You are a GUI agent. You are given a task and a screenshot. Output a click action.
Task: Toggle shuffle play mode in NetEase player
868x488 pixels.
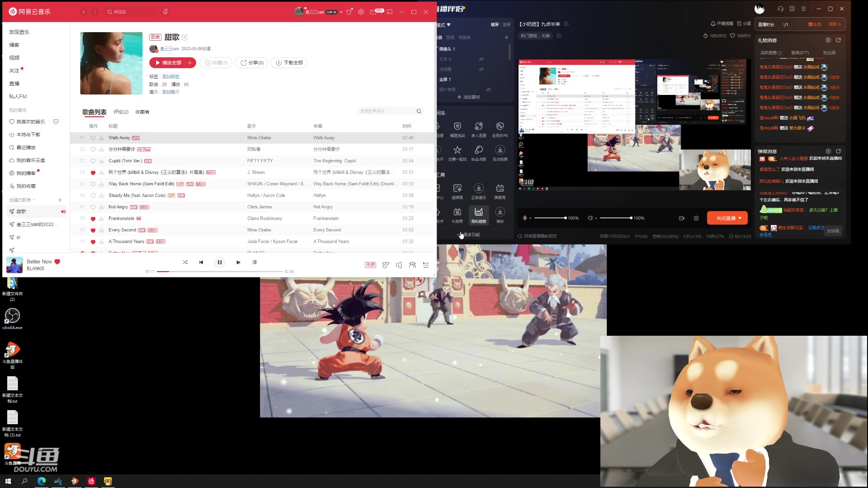click(185, 262)
